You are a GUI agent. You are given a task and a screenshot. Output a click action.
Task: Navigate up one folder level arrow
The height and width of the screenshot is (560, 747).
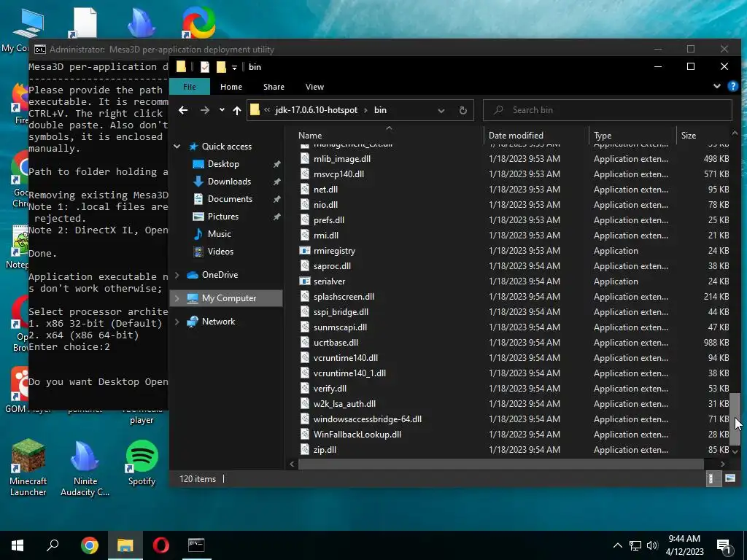(237, 111)
